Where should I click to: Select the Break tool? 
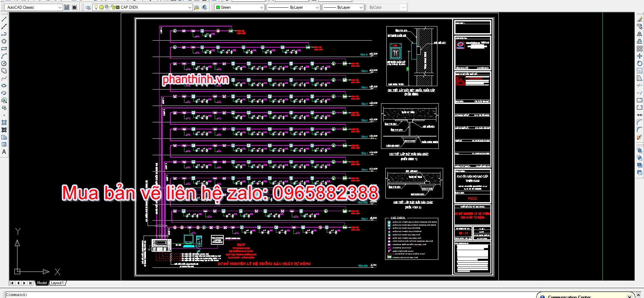coord(640,108)
